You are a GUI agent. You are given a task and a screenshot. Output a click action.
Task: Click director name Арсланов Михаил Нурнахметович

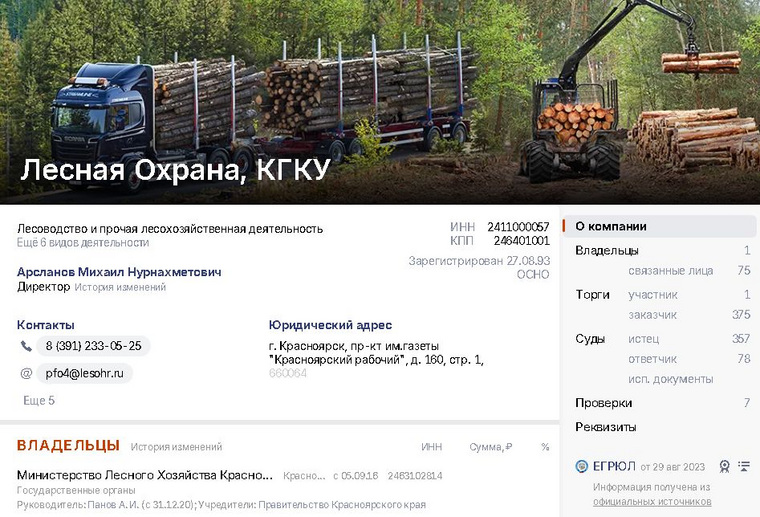pyautogui.click(x=119, y=272)
